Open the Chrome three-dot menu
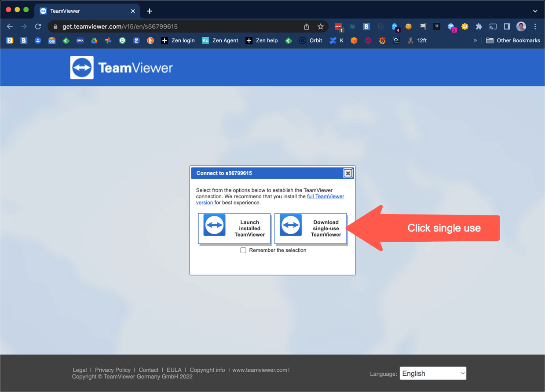545x392 pixels. coord(535,26)
